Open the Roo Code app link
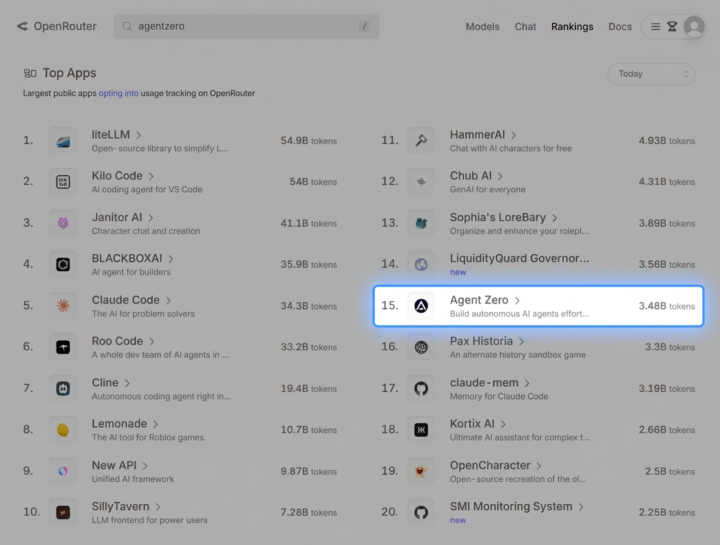720x545 pixels. (118, 341)
